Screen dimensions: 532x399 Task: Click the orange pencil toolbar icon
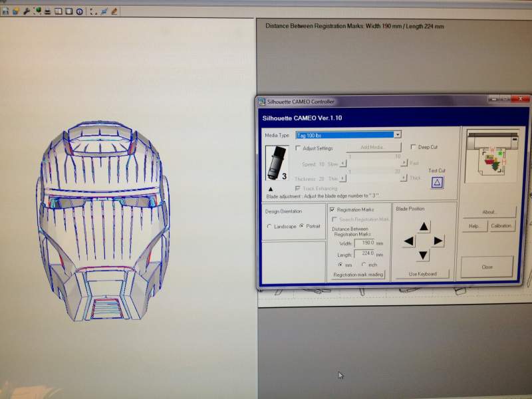click(114, 11)
